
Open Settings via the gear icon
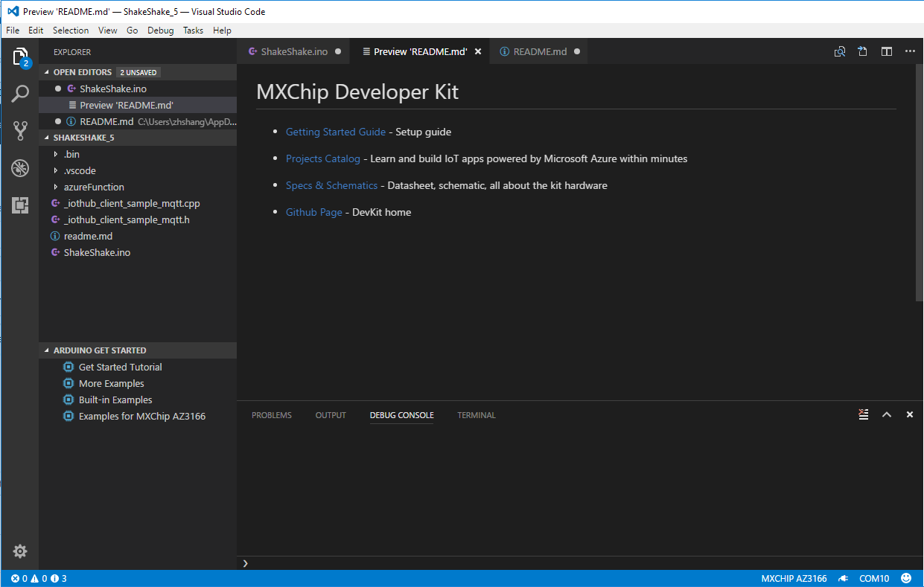(x=20, y=551)
